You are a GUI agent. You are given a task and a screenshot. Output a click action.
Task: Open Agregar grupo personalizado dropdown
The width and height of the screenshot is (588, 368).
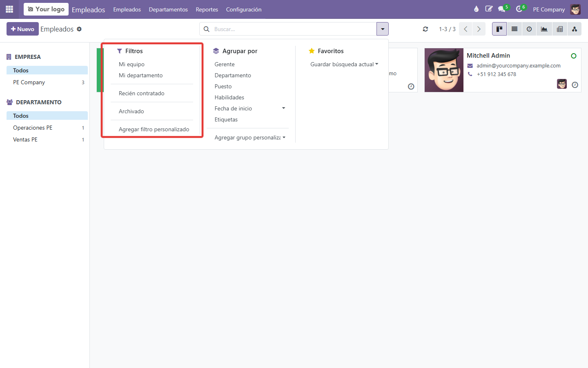point(250,137)
